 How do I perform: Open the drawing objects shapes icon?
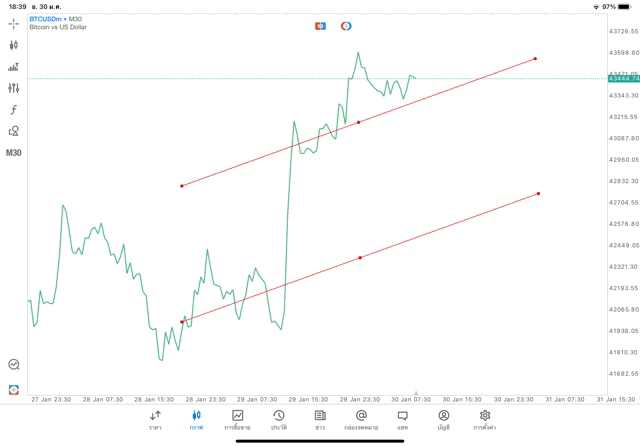[14, 131]
